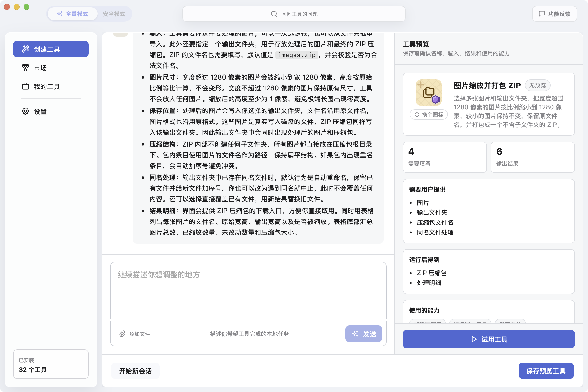Click 试用工具 to try the tool

pos(489,339)
